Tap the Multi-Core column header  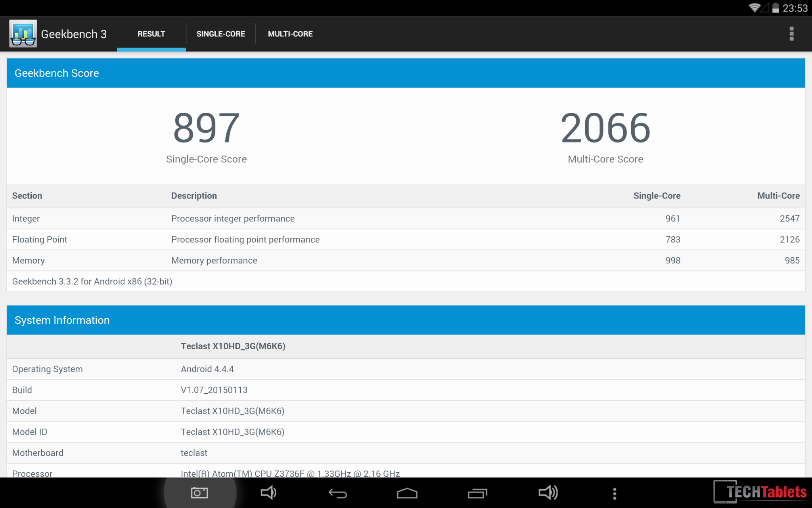[x=778, y=196]
